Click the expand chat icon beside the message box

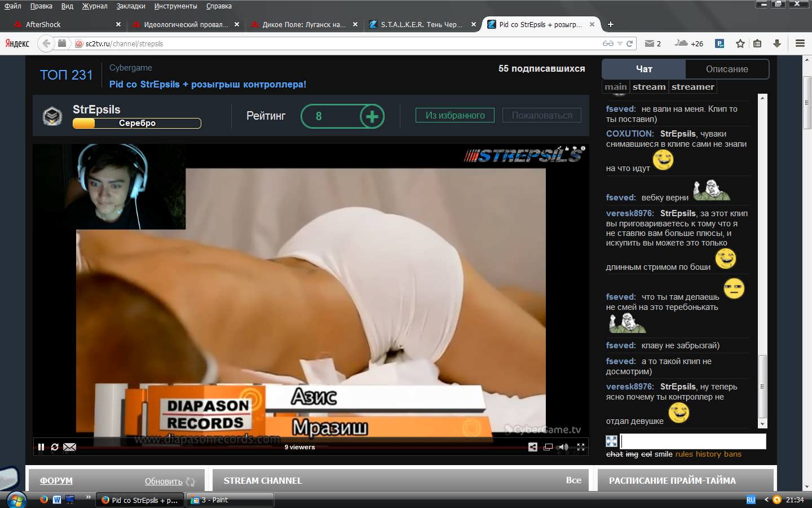[x=612, y=441]
